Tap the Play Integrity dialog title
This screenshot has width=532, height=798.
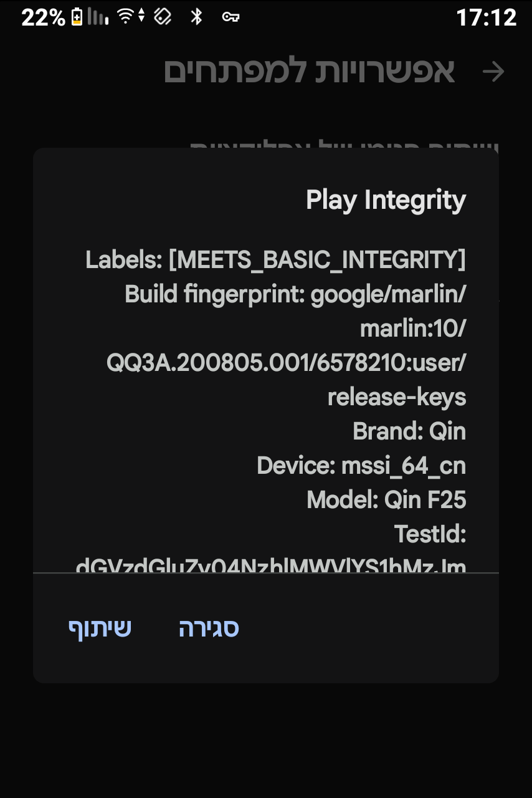tap(386, 200)
